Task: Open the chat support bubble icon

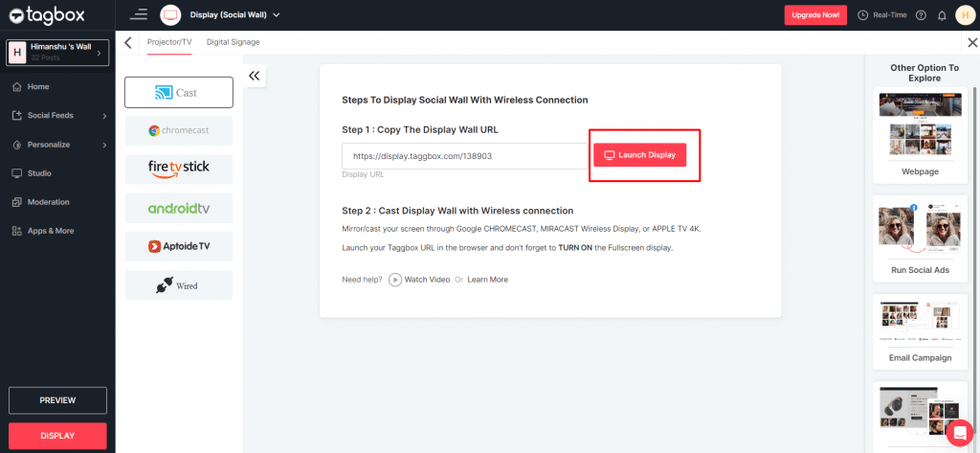Action: click(x=958, y=433)
